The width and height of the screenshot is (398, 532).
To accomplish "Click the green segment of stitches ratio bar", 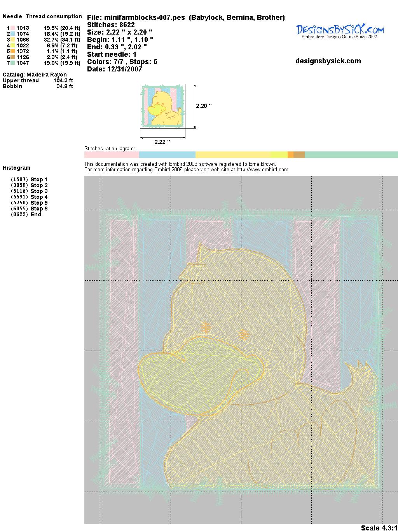I will tap(351, 155).
